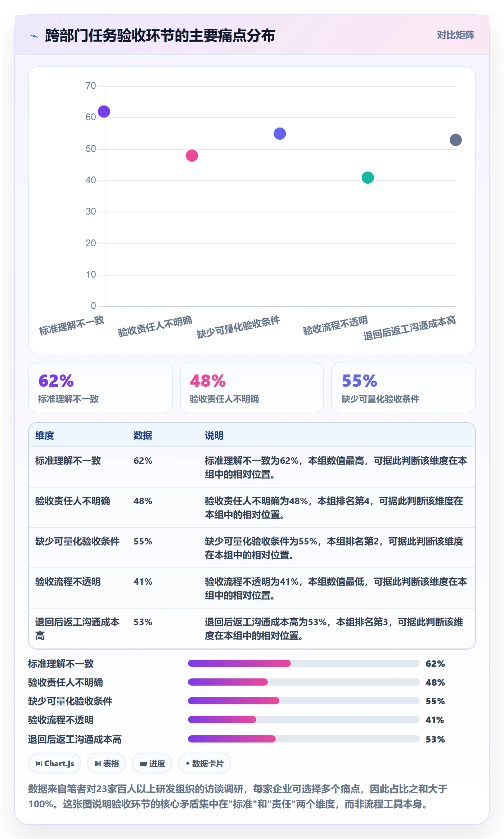504x839 pixels.
Task: Click the 62% label beside progress bar
Action: coord(435,664)
